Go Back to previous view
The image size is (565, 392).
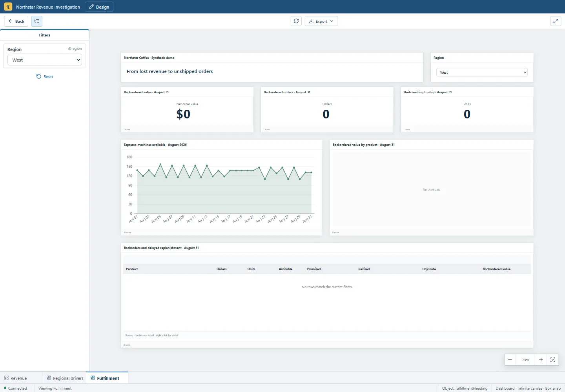tap(16, 21)
